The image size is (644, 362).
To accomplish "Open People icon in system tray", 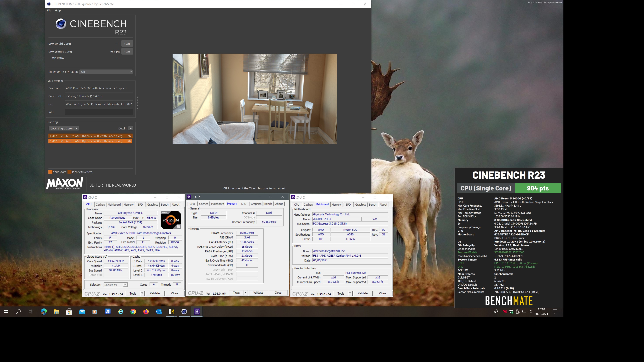I will click(496, 312).
